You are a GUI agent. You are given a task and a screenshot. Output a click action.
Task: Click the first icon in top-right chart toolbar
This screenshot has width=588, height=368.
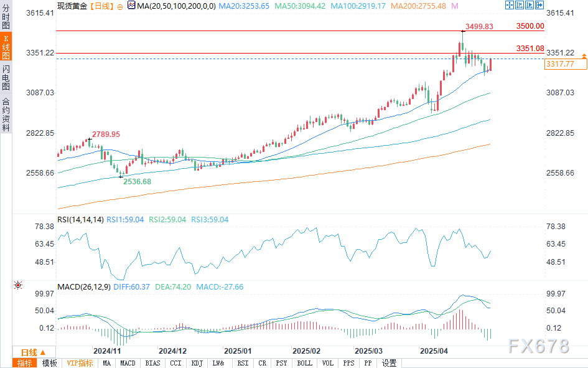[x=509, y=6]
